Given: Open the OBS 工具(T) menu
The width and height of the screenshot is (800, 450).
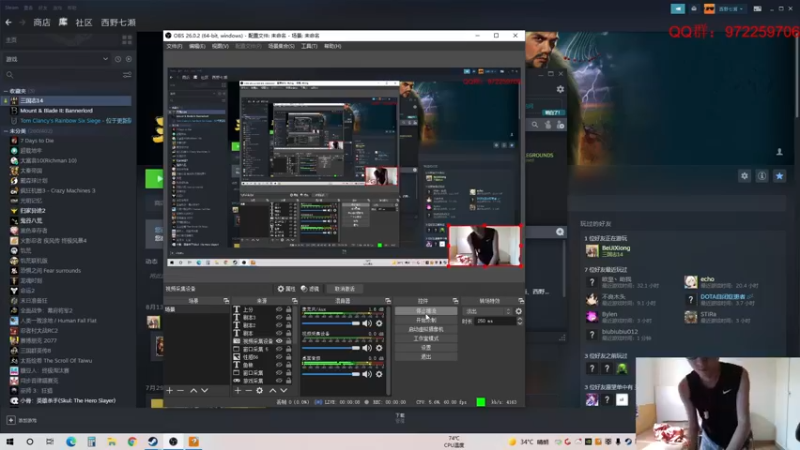Looking at the screenshot, I should click(x=309, y=46).
